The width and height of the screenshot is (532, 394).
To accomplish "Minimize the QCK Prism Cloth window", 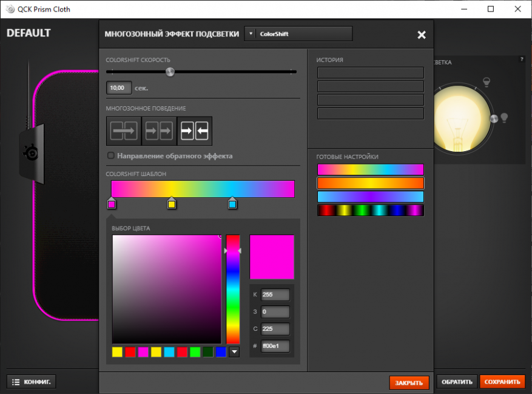I will [x=464, y=9].
